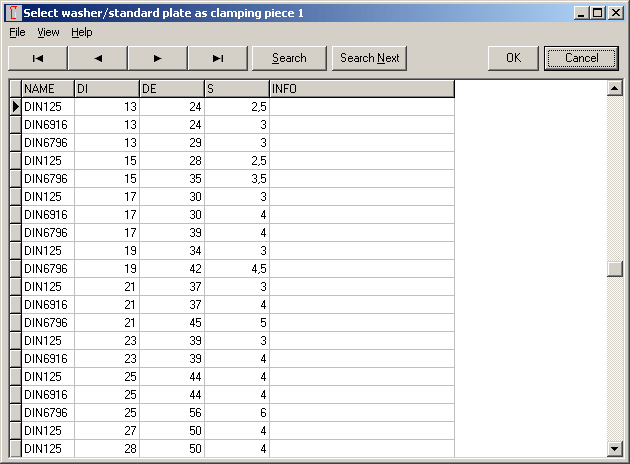Viewport: 630px width, 464px height.
Task: Confirm selection with OK button
Action: point(513,58)
